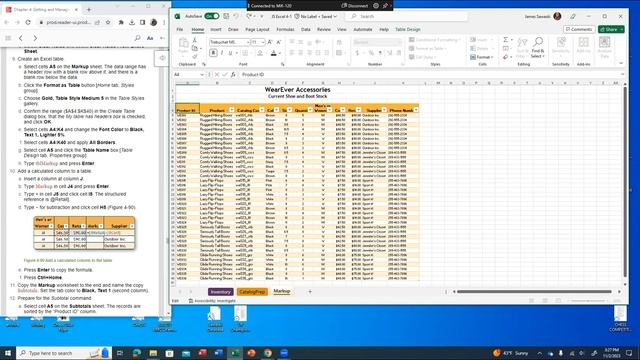The image size is (640, 360).
Task: Toggle Underline formatting
Action: click(230, 53)
